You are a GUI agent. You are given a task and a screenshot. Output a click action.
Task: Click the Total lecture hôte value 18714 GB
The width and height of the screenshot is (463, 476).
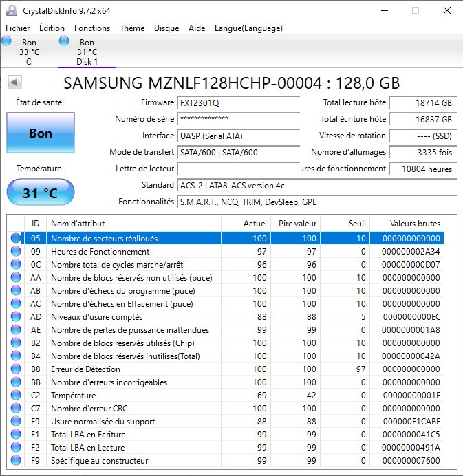tap(423, 103)
